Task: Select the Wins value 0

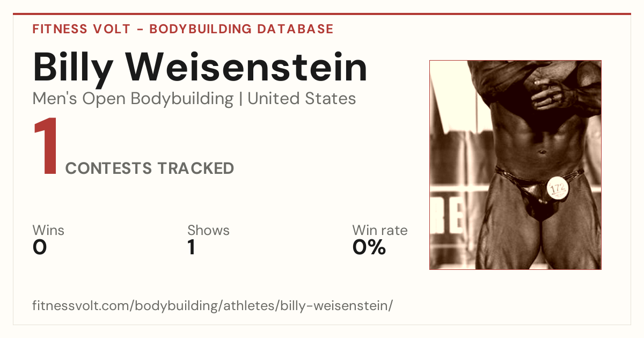Action: coord(40,247)
